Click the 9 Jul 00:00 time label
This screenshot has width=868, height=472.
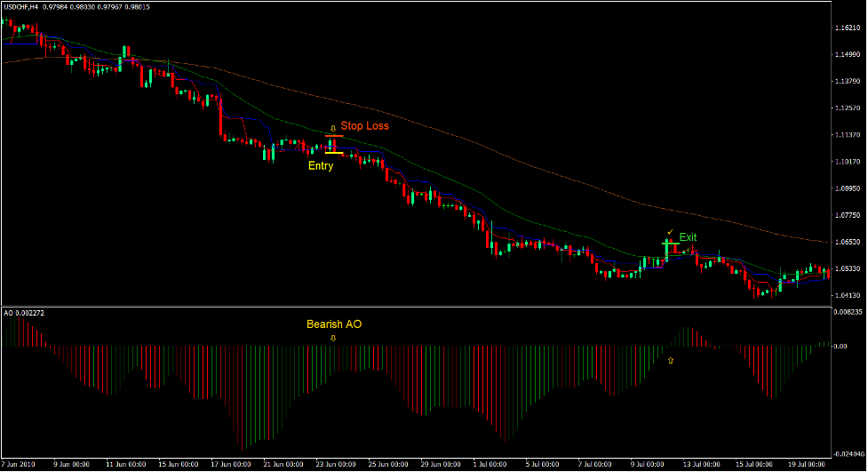pos(648,464)
